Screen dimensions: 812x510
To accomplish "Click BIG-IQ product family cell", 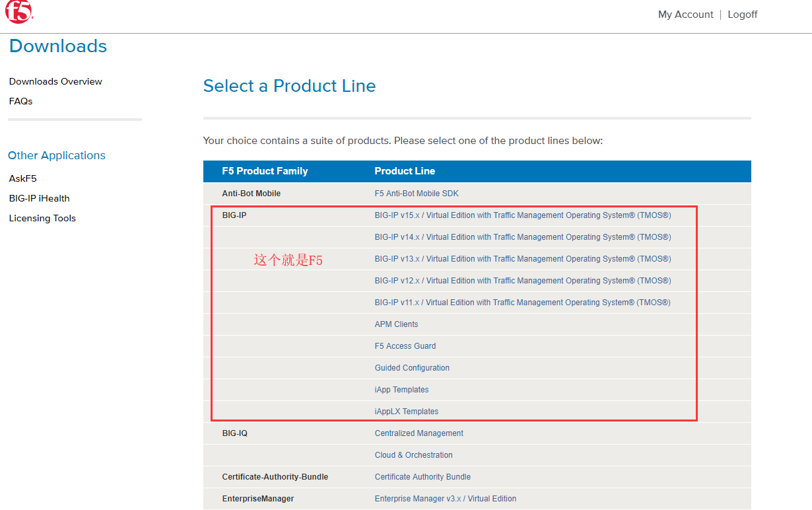I will click(235, 433).
